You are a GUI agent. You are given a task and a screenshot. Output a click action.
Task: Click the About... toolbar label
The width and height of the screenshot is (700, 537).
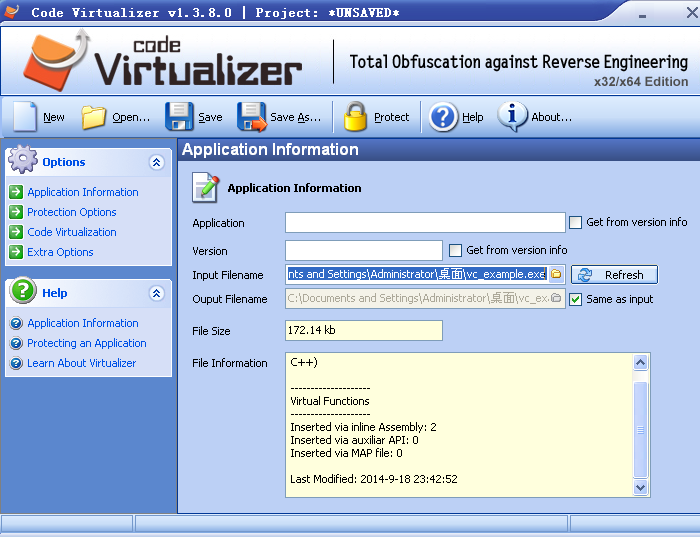[551, 117]
